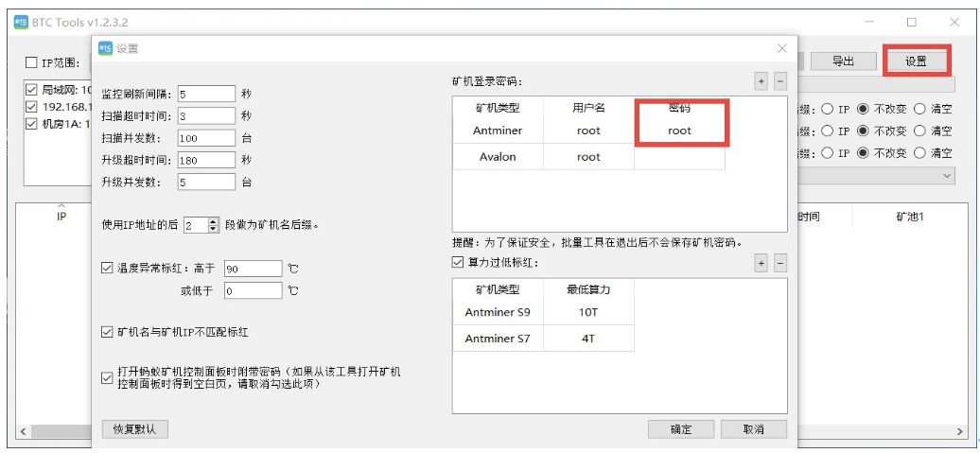Confirm settings with 确定 button

(x=681, y=429)
